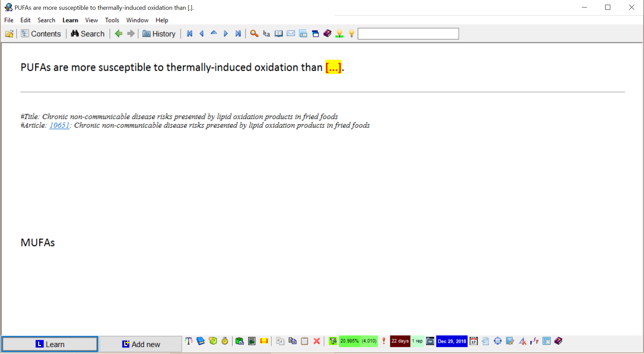Click the '22 days' interval field

tap(400, 341)
